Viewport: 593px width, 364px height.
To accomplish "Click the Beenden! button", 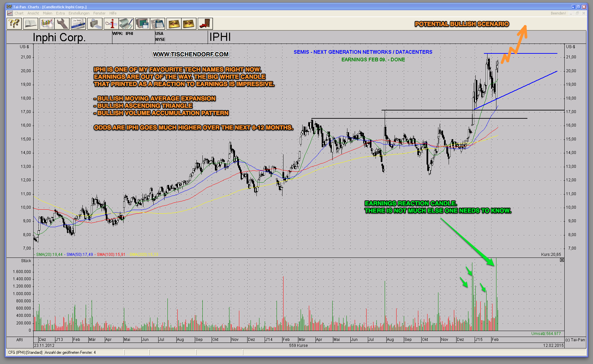I will [x=558, y=13].
